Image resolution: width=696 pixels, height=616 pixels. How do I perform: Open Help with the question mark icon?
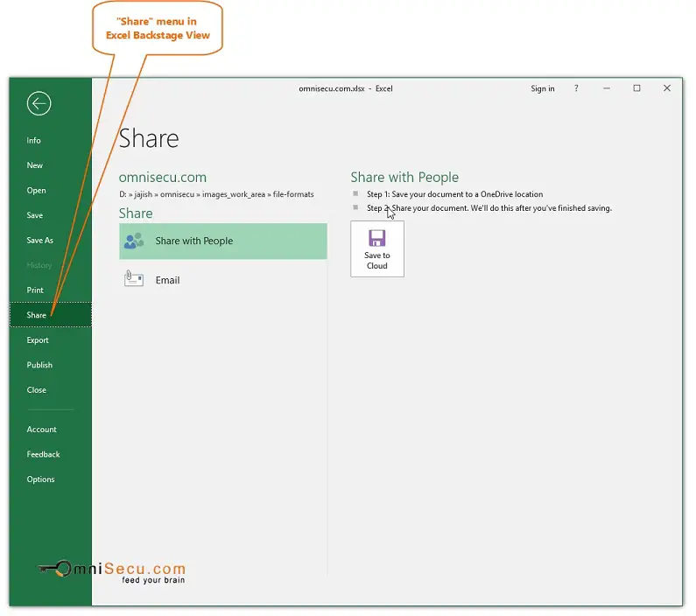coord(576,88)
